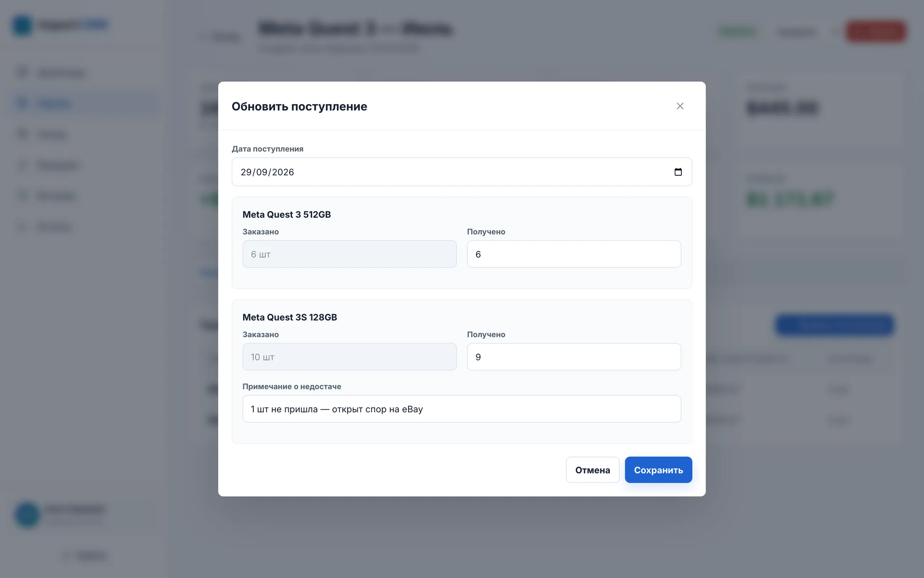This screenshot has height=578, width=924.
Task: Click the Дата поступления date field
Action: (x=462, y=172)
